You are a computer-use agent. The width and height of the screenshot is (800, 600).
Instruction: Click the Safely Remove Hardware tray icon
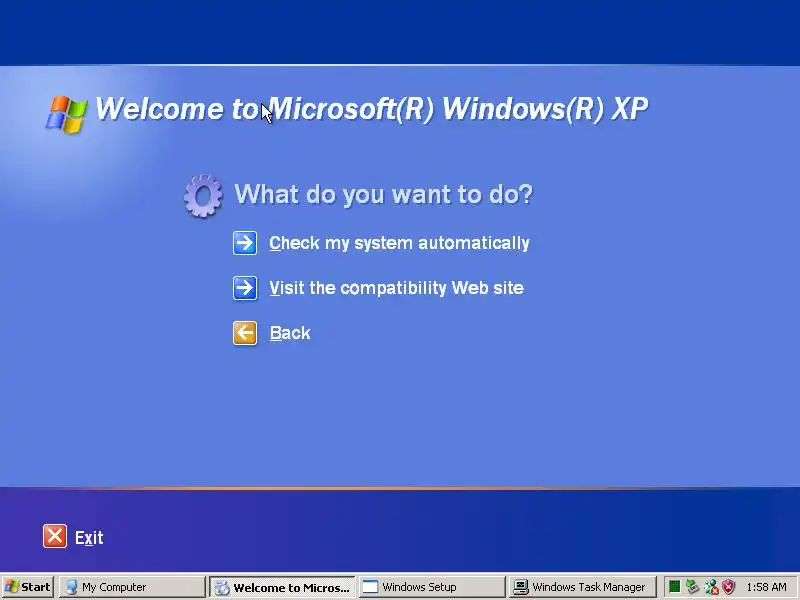(x=692, y=587)
